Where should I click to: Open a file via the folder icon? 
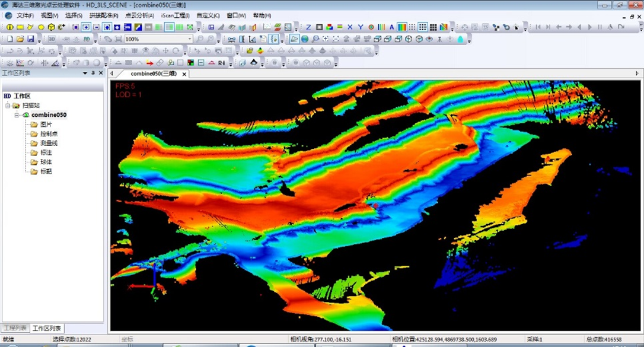pyautogui.click(x=20, y=39)
